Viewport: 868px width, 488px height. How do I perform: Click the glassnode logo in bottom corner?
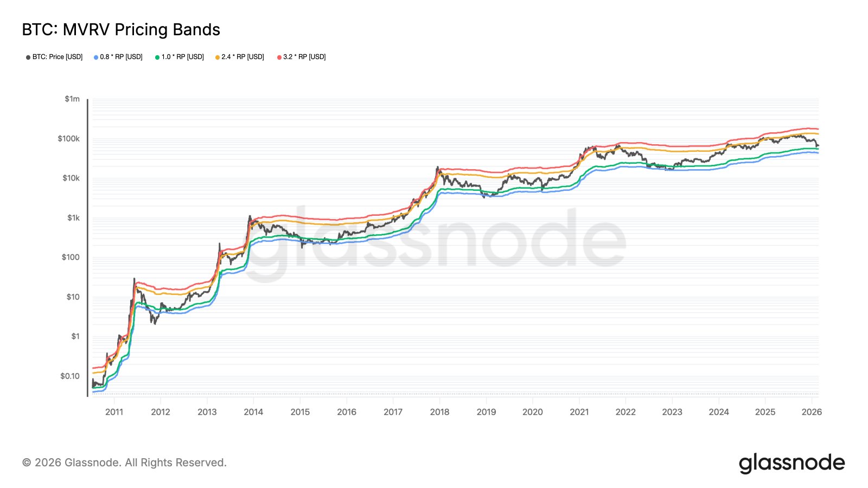pos(792,463)
